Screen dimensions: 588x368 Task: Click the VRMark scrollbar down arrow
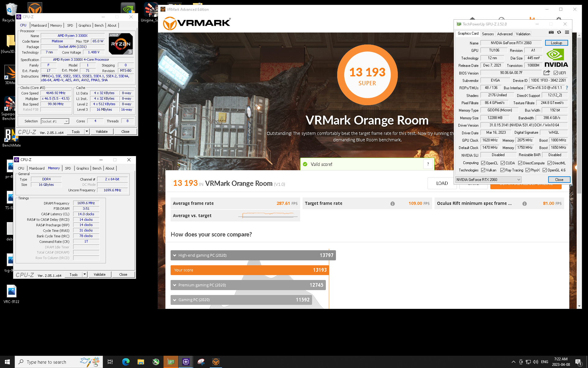579,306
